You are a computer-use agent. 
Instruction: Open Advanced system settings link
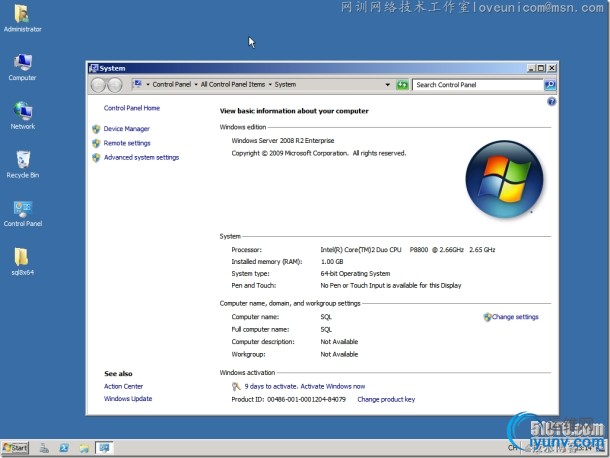(x=141, y=158)
